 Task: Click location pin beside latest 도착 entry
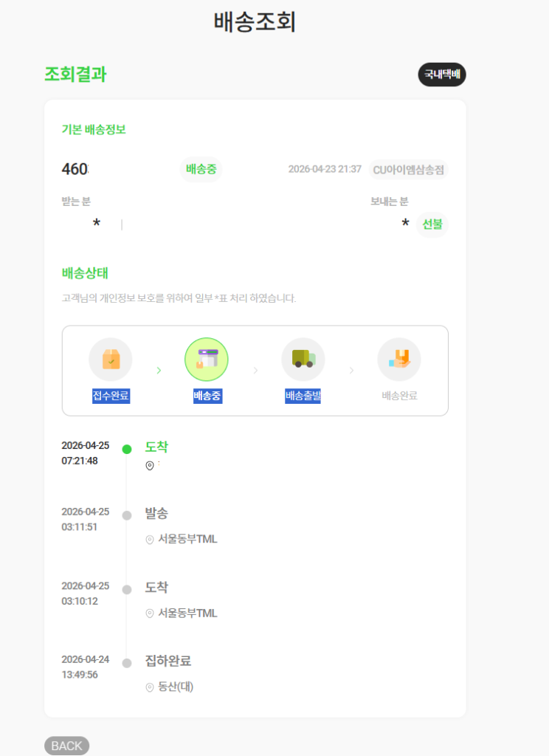[150, 466]
